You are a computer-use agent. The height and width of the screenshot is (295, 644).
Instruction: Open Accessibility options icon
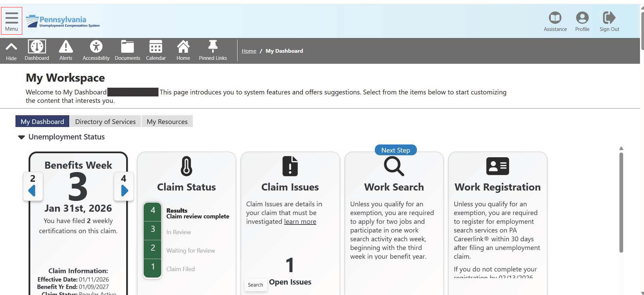[x=96, y=47]
